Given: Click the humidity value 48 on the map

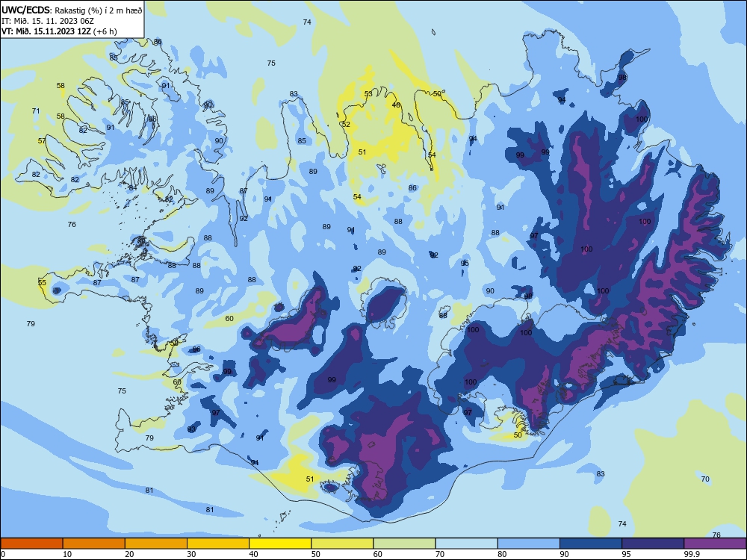Looking at the screenshot, I should coord(396,105).
